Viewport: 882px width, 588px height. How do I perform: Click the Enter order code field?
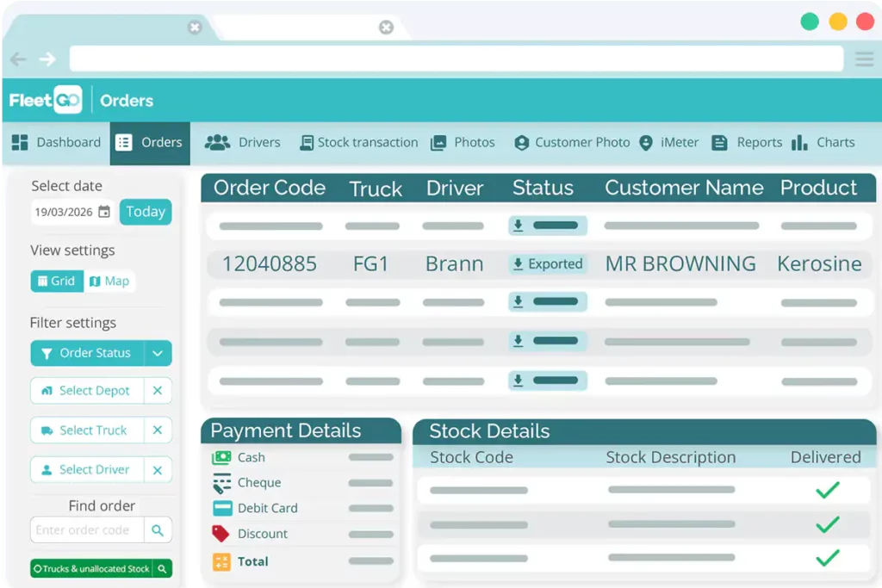pos(87,530)
